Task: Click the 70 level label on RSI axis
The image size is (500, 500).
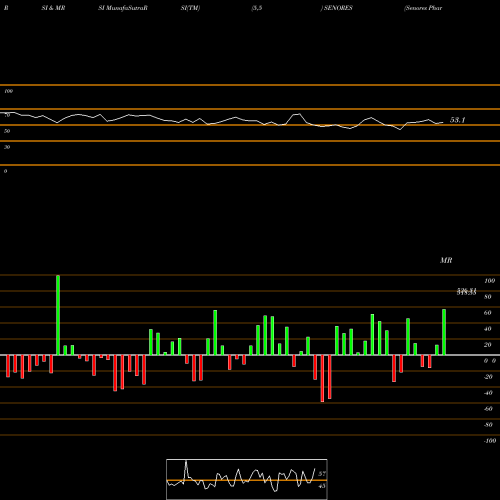Action: (x=7, y=115)
